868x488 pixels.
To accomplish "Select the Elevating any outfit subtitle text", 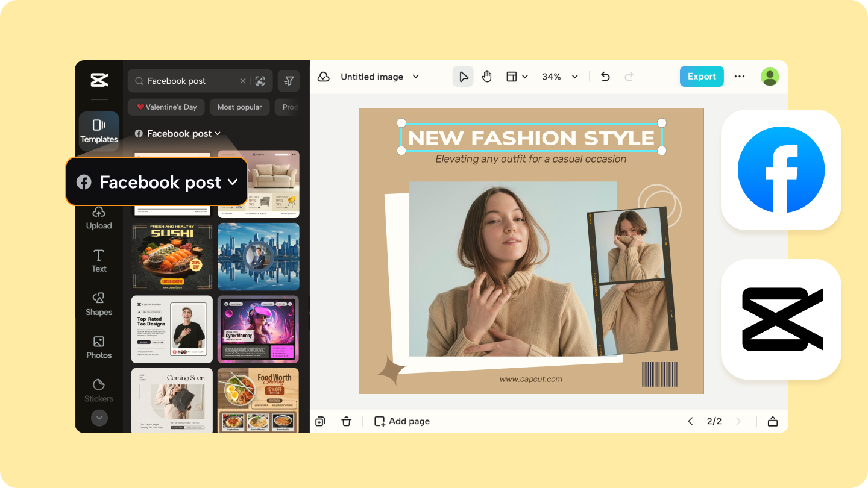I will click(x=531, y=159).
